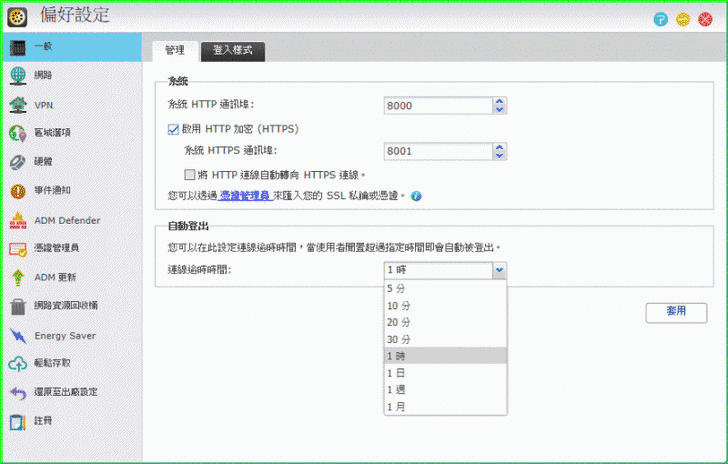Open the 憑證管理員 certificate manager icon

point(18,249)
